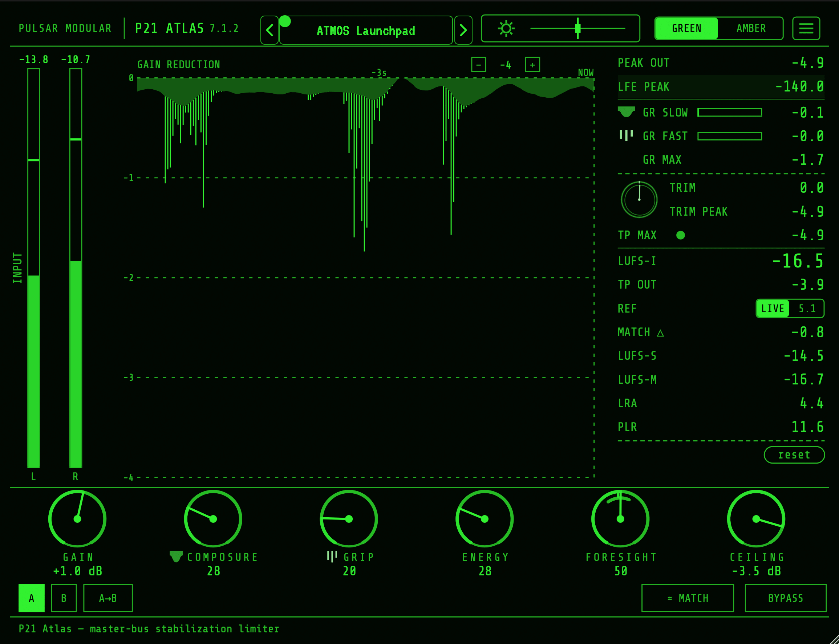Select the A preset slot
The width and height of the screenshot is (839, 644).
click(32, 598)
